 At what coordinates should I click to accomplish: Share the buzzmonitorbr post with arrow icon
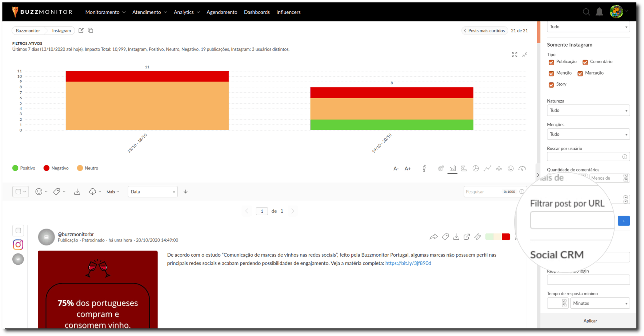click(x=433, y=237)
